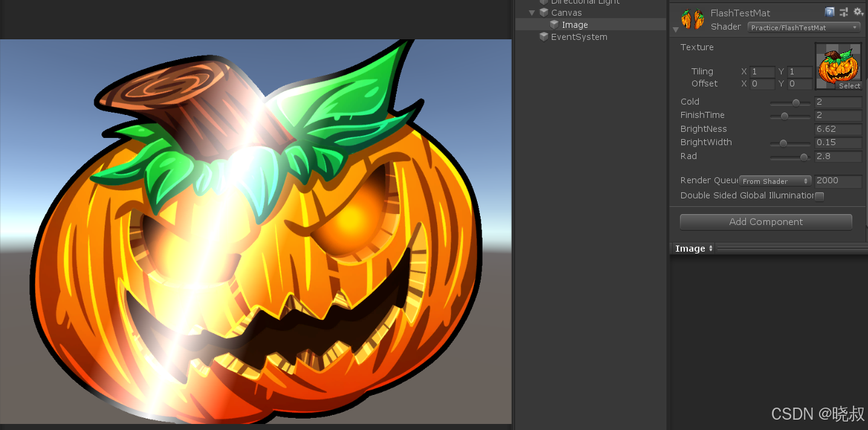Click the BrightWidth value field 0.15

pyautogui.click(x=838, y=143)
